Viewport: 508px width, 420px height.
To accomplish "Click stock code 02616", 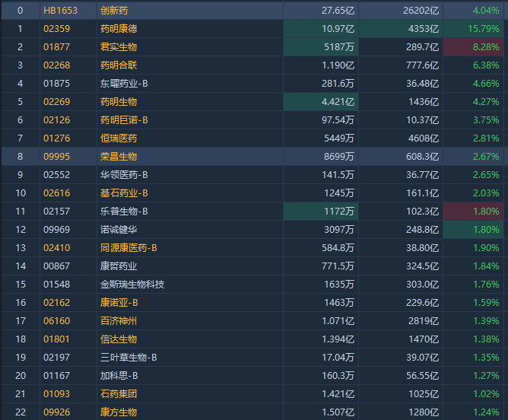I will click(x=57, y=192).
